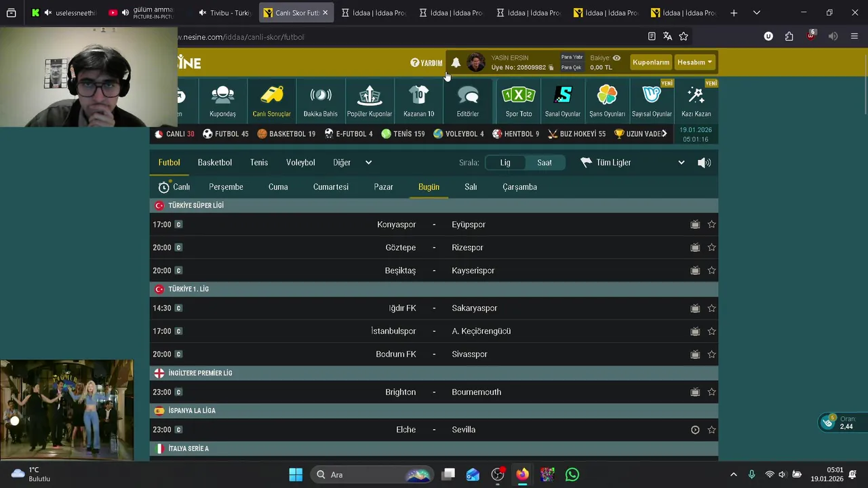
Task: Open WhatsApp from the taskbar
Action: point(572,474)
